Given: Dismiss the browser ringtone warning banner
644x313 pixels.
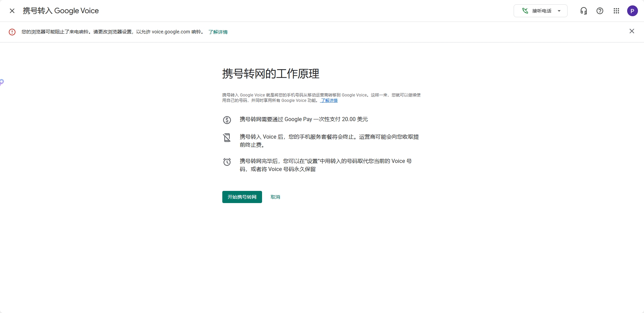Looking at the screenshot, I should 632,31.
